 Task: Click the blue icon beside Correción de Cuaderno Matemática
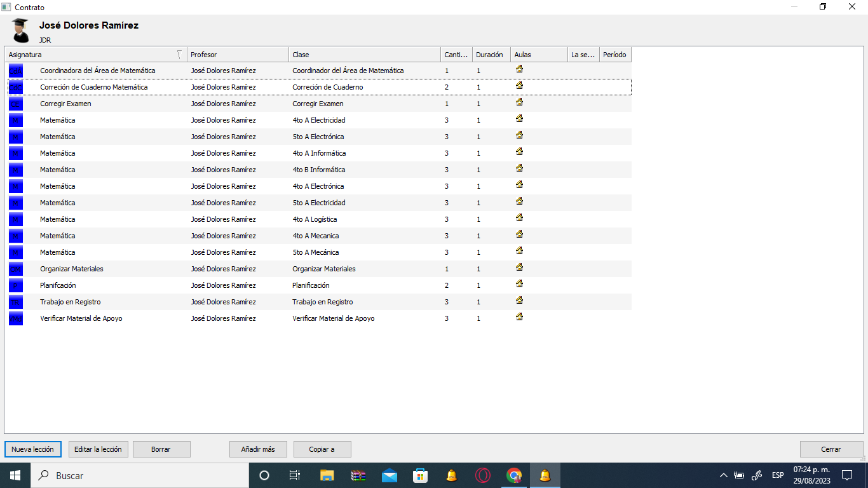(15, 87)
